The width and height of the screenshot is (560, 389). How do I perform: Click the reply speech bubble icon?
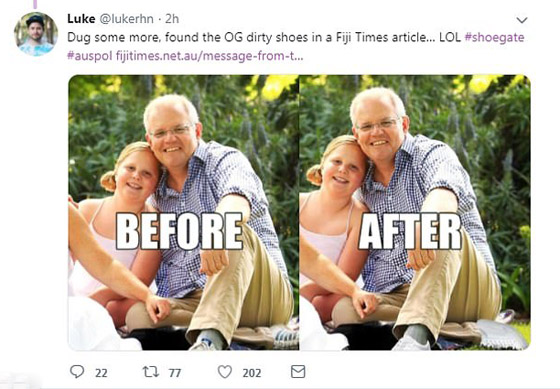pos(77,371)
